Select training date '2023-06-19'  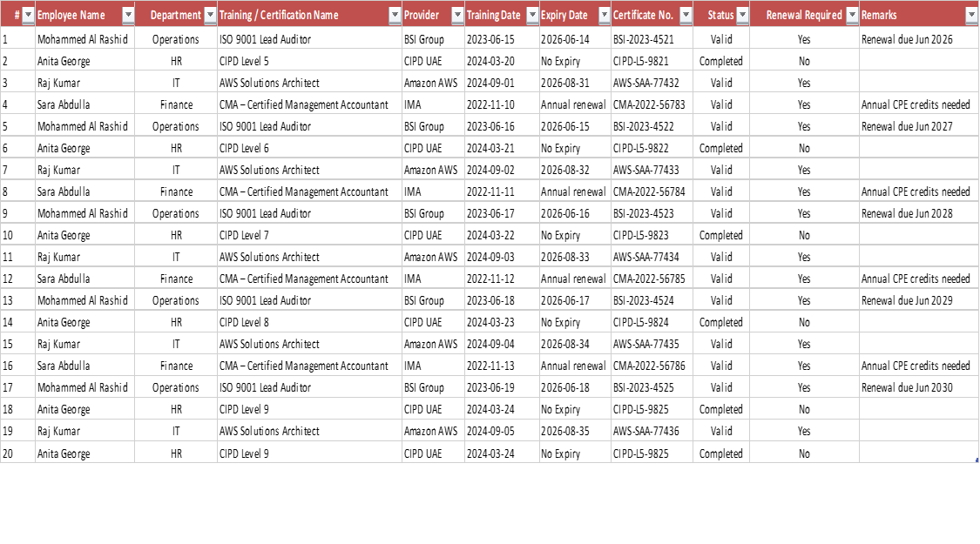pyautogui.click(x=502, y=388)
